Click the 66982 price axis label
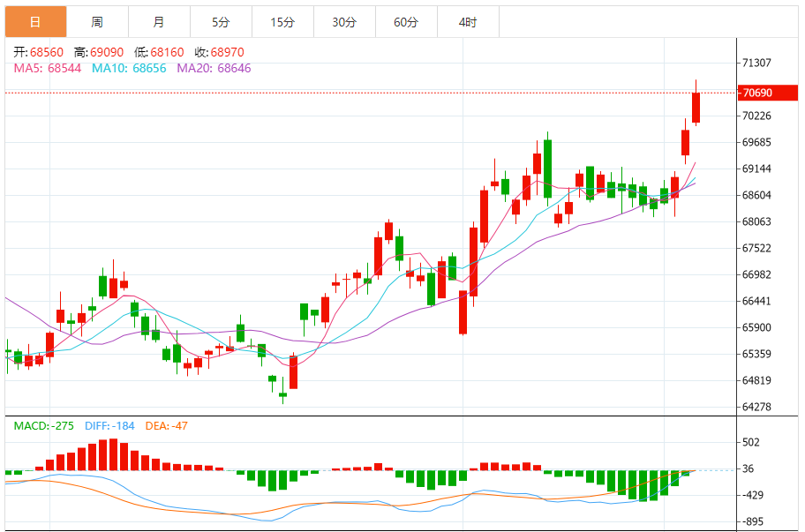Image resolution: width=805 pixels, height=532 pixels. (756, 274)
